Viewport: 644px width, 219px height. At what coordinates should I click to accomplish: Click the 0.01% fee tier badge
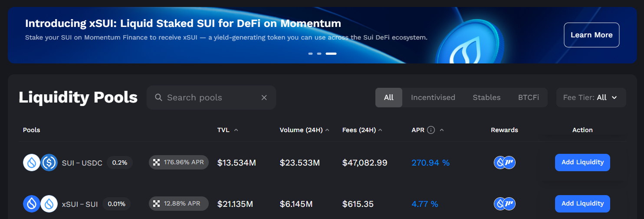pos(117,204)
